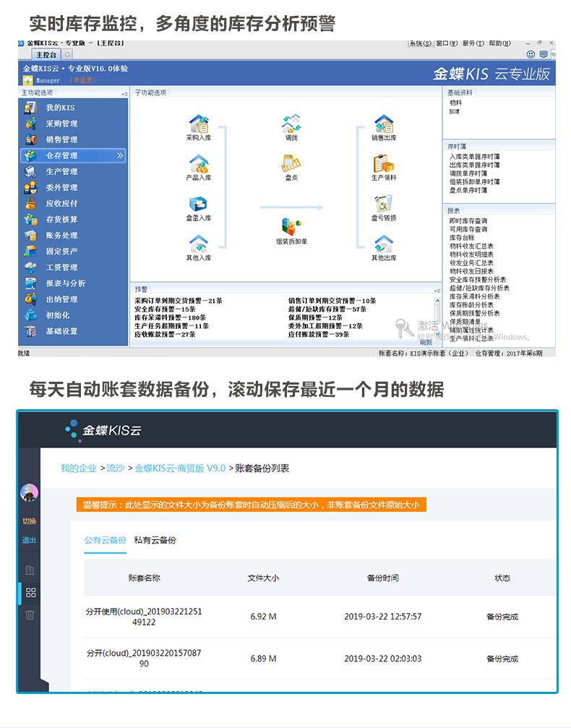
Task: Open 盘点单序时簿
Action: pyautogui.click(x=468, y=190)
